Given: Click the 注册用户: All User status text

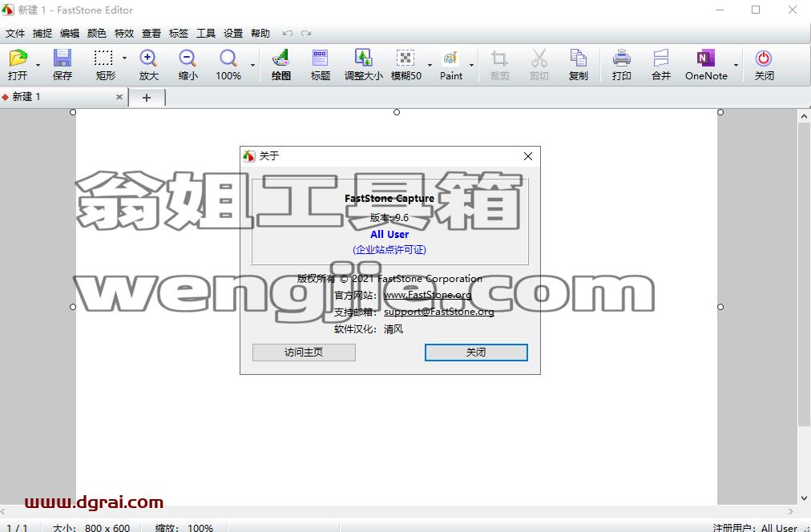Looking at the screenshot, I should point(755,528).
